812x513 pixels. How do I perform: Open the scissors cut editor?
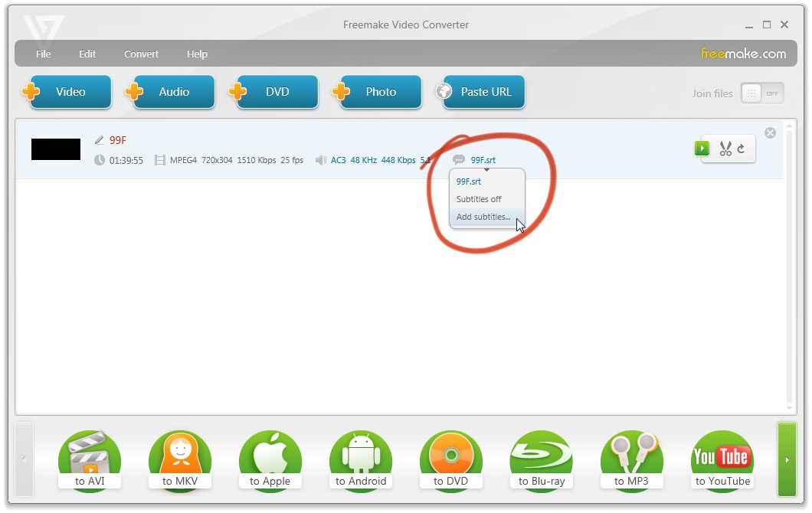(725, 149)
